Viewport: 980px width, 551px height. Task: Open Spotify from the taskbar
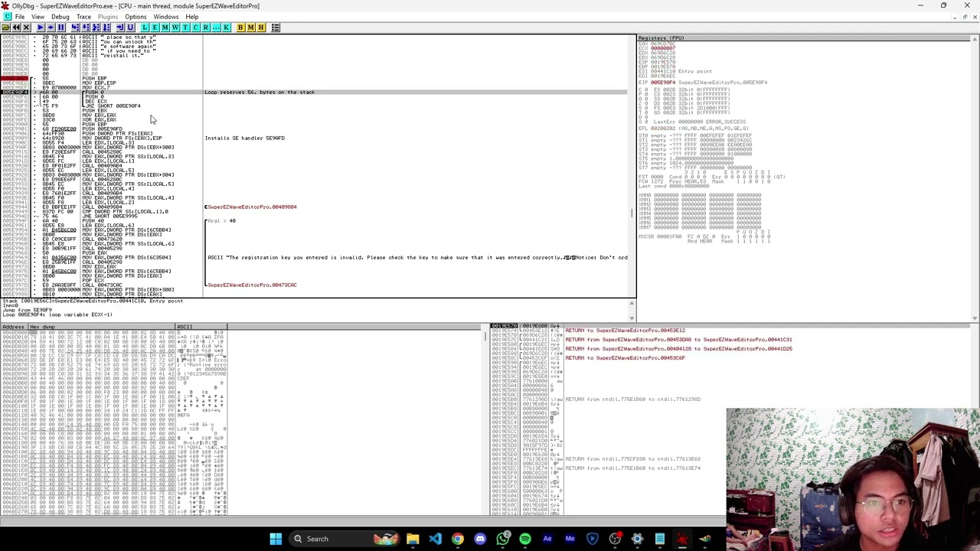pos(525,539)
